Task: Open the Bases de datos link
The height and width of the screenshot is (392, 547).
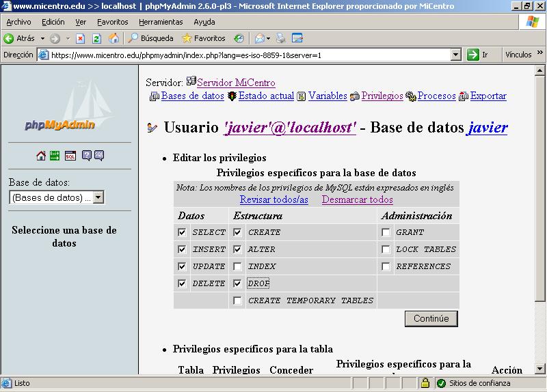Action: click(x=192, y=96)
